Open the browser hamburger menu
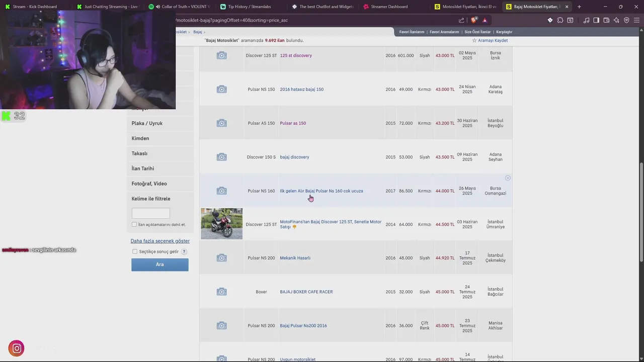 point(636,20)
